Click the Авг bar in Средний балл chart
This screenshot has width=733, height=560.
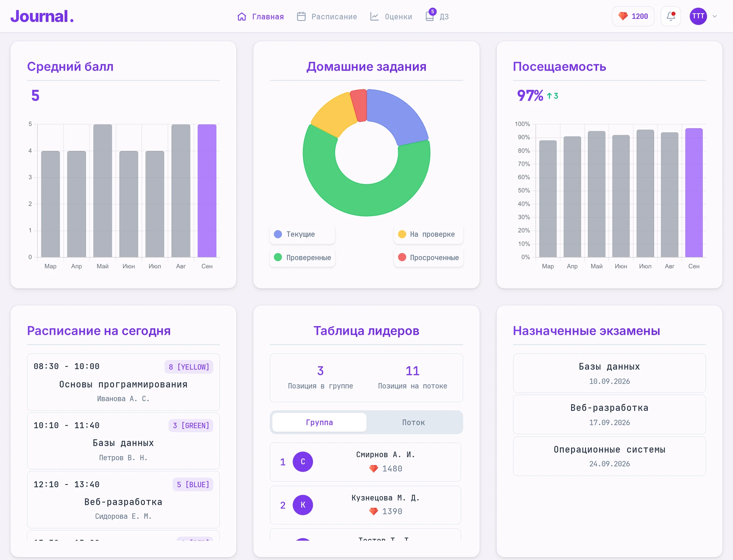[x=181, y=191]
